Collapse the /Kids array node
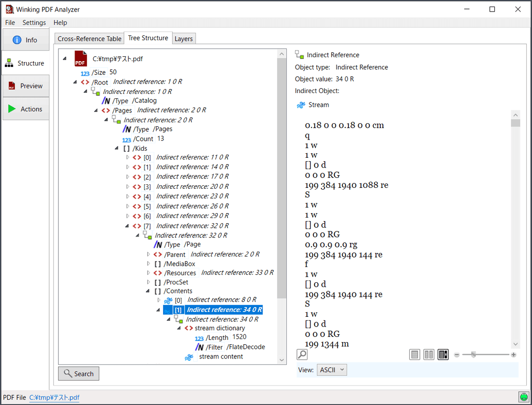Image resolution: width=532 pixels, height=405 pixels. coord(116,148)
